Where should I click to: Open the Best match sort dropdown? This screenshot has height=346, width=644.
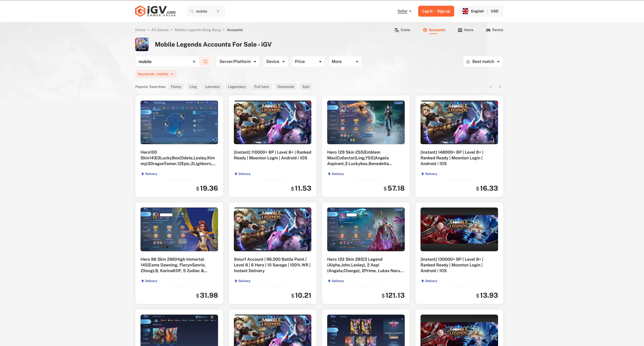(483, 62)
